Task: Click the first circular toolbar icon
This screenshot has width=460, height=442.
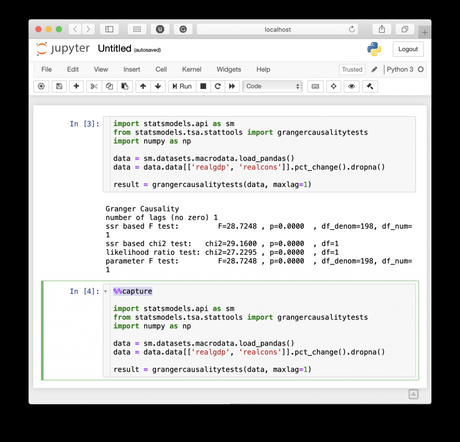Action: click(x=41, y=86)
